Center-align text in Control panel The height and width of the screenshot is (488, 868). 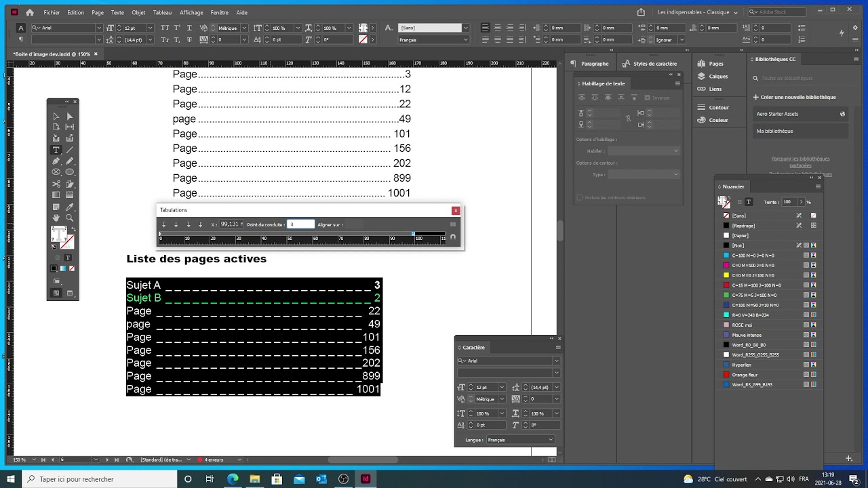(x=498, y=28)
